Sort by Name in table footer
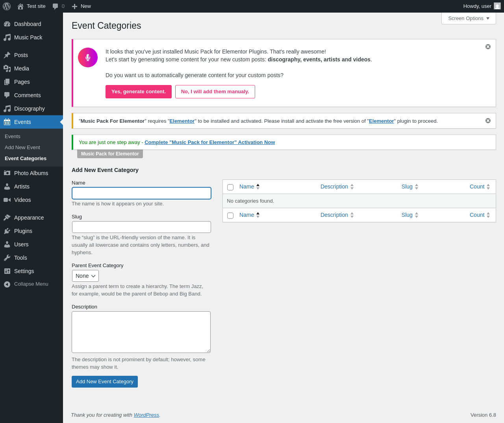 tap(250, 215)
